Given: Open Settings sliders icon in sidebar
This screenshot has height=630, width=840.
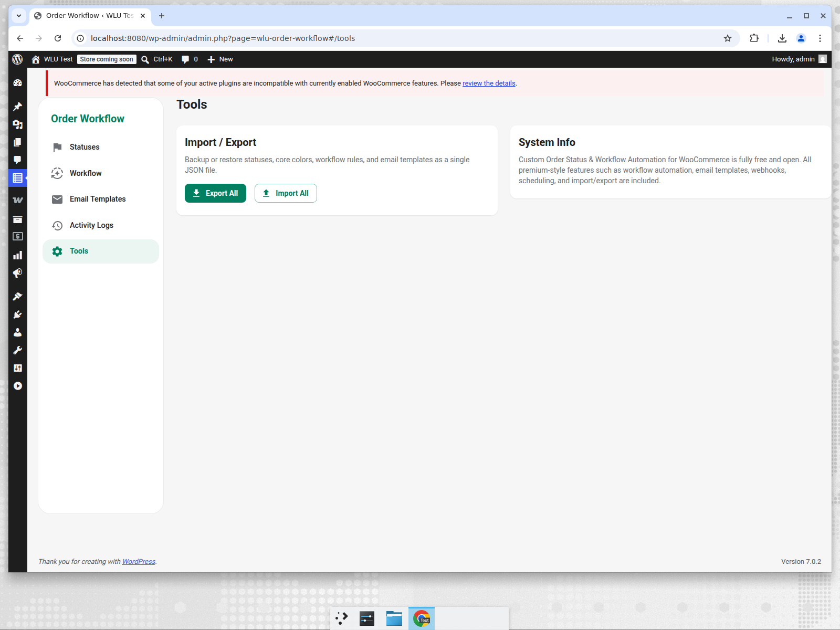Looking at the screenshot, I should (17, 368).
